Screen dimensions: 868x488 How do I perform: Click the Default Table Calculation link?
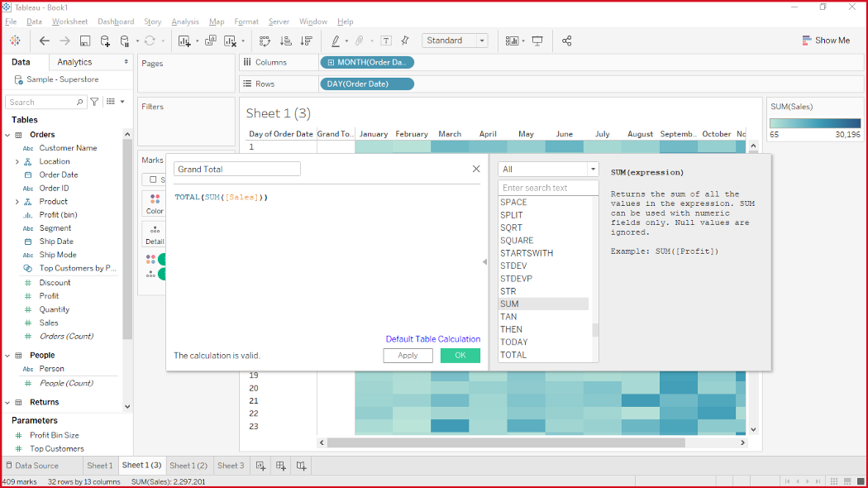click(432, 338)
